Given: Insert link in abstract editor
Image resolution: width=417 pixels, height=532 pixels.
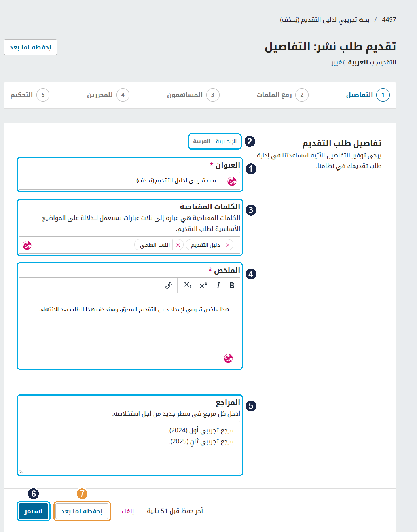Looking at the screenshot, I should [x=169, y=285].
